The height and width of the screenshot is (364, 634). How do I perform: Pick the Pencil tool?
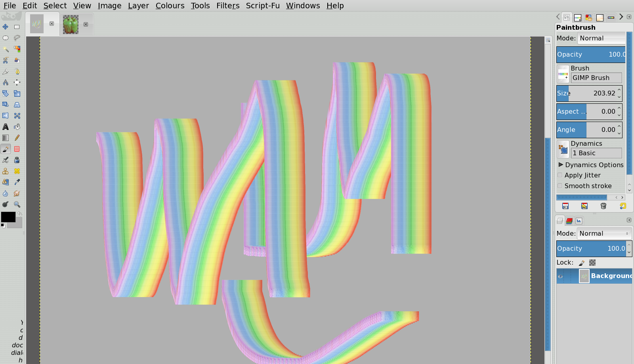click(x=17, y=138)
